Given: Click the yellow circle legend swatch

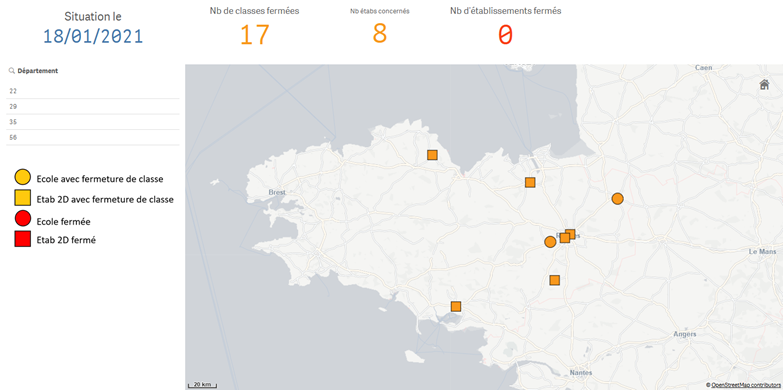Looking at the screenshot, I should click(x=23, y=177).
